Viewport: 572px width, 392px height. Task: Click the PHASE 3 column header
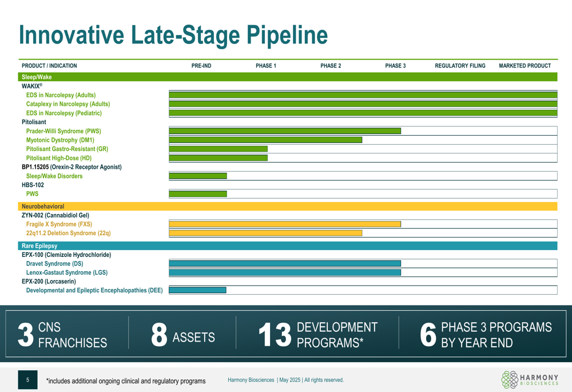click(x=395, y=66)
